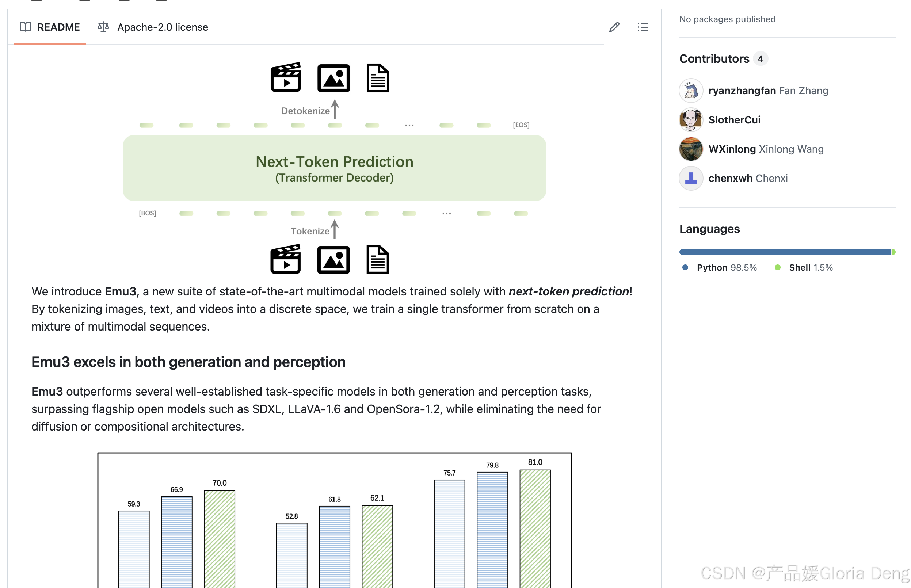
Task: Visit WXinlong Xinlong Wang profile link
Action: pyautogui.click(x=766, y=149)
